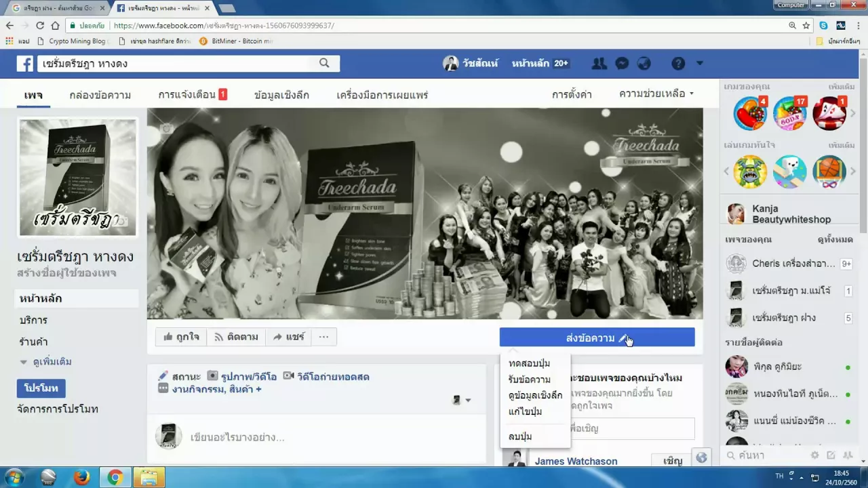Show next games with right chevron arrow
Viewport: 868px width, 488px height.
point(853,113)
